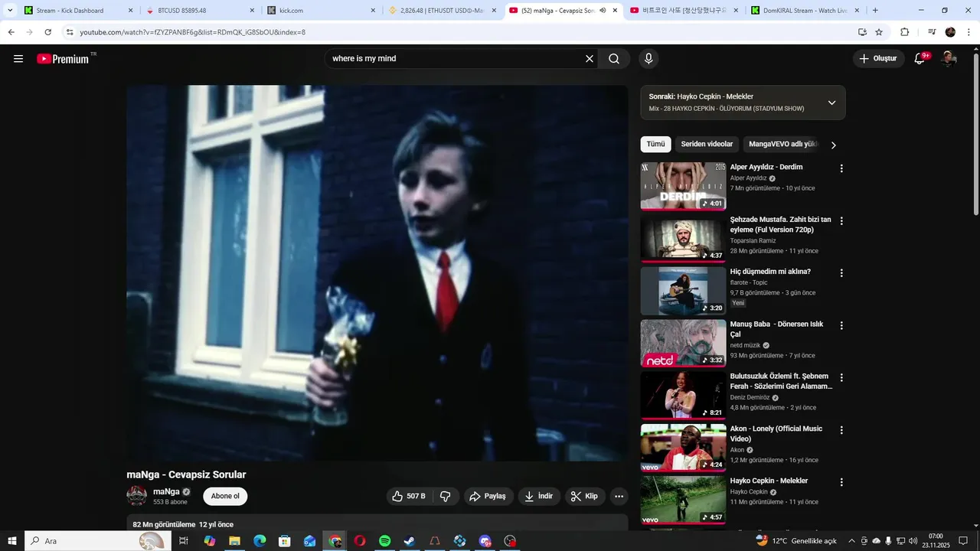Share video with Paylaş button

[488, 496]
